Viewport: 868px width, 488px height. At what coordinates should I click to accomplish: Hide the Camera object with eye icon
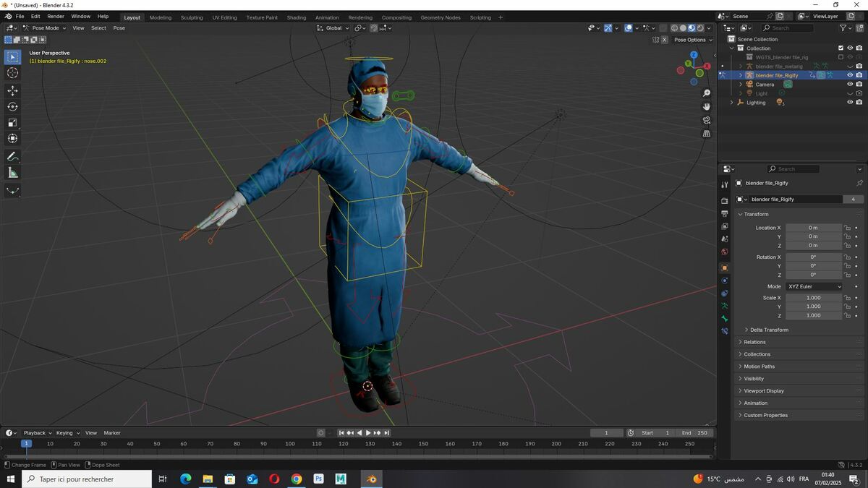[x=850, y=85]
